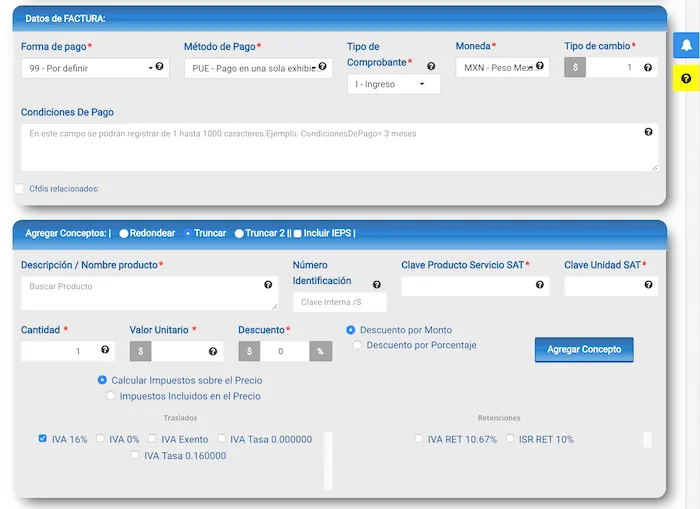Uncheck the IVA 16% checkbox
The width and height of the screenshot is (700, 509).
click(42, 438)
